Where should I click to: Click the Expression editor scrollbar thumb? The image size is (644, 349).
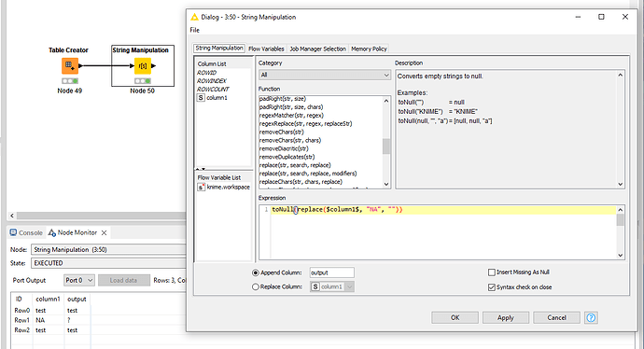pyautogui.click(x=620, y=219)
